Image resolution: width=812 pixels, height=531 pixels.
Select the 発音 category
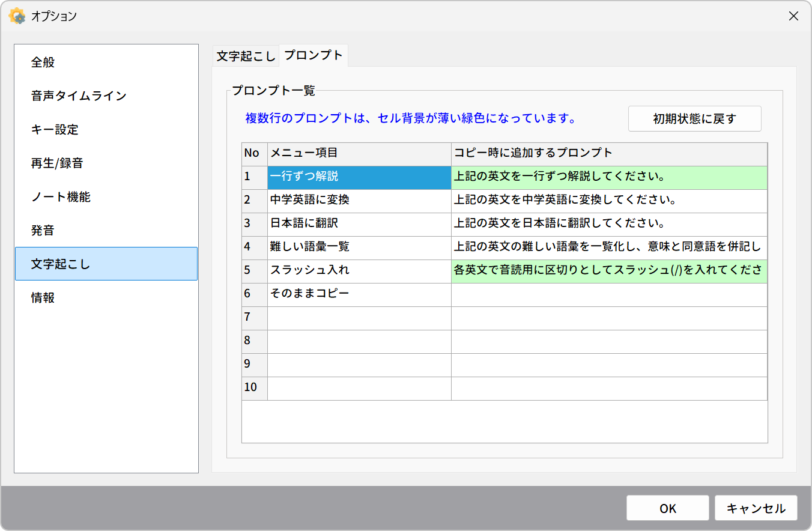click(106, 231)
